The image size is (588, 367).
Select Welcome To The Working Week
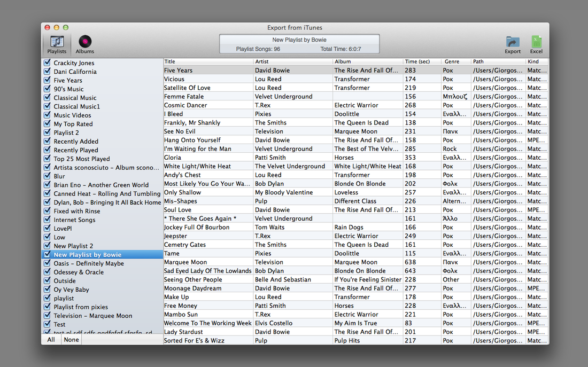click(208, 323)
